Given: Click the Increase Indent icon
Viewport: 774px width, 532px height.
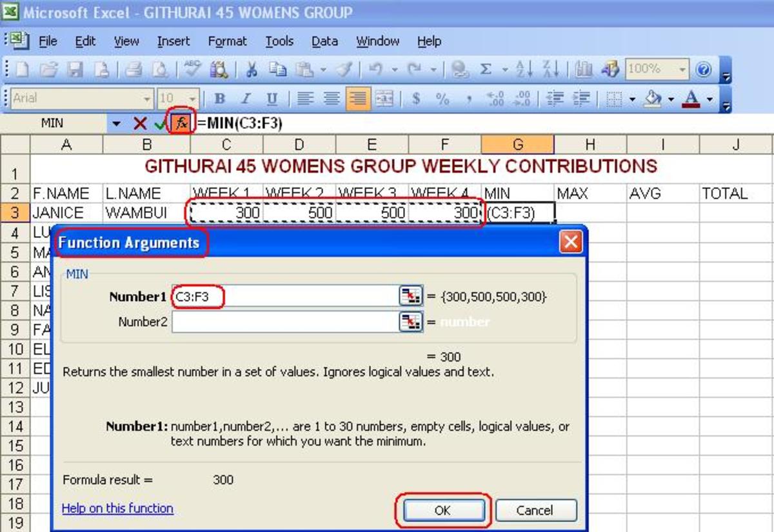Looking at the screenshot, I should tap(580, 99).
